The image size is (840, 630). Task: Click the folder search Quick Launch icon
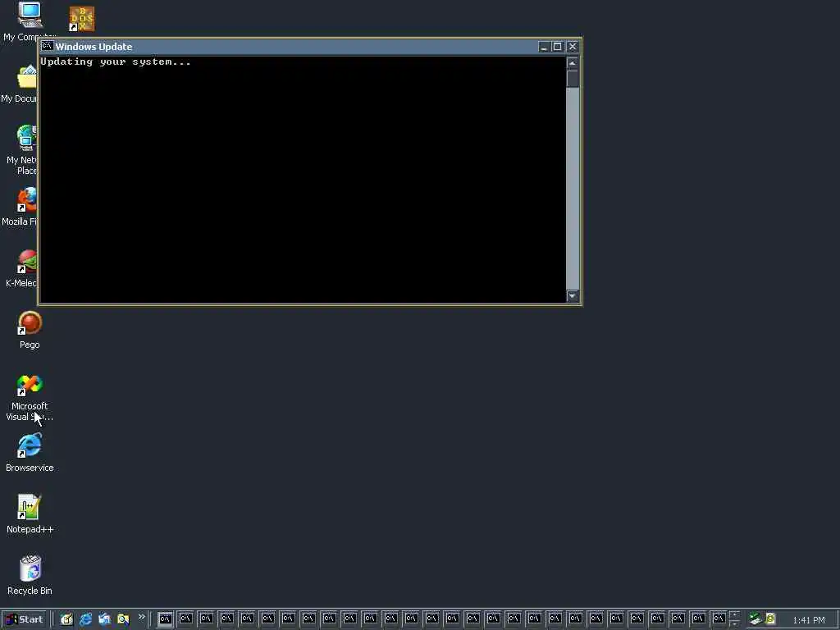click(123, 619)
